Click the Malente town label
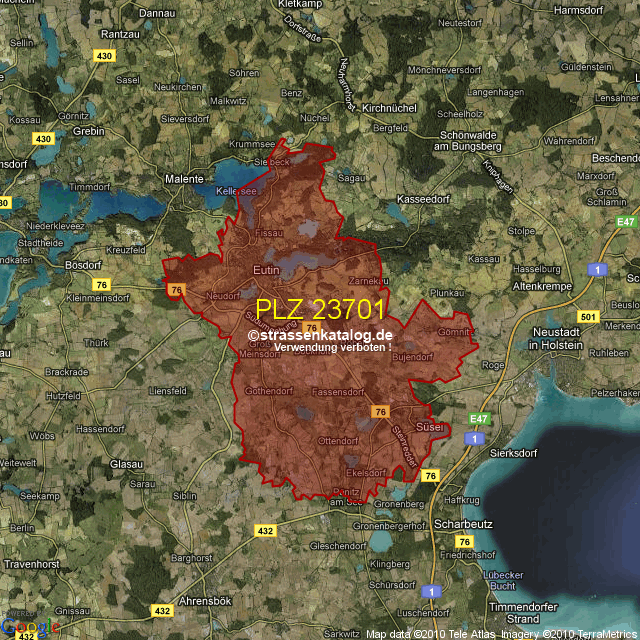The width and height of the screenshot is (640, 640). point(183,179)
